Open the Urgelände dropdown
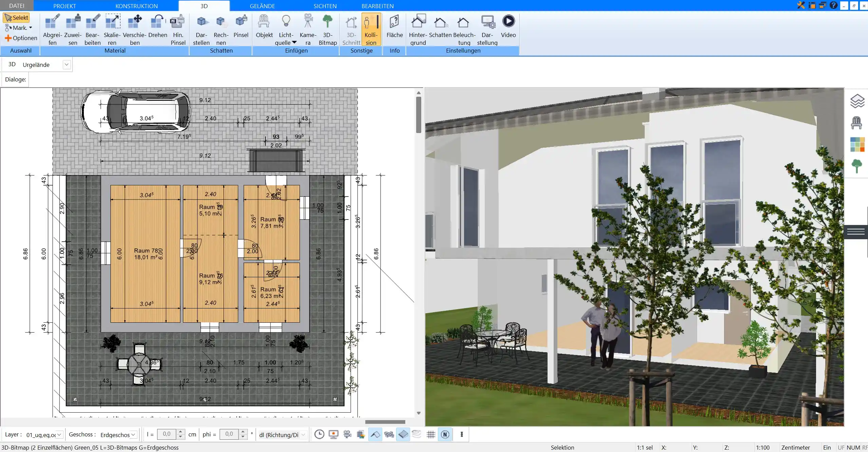Image resolution: width=868 pixels, height=452 pixels. 67,64
